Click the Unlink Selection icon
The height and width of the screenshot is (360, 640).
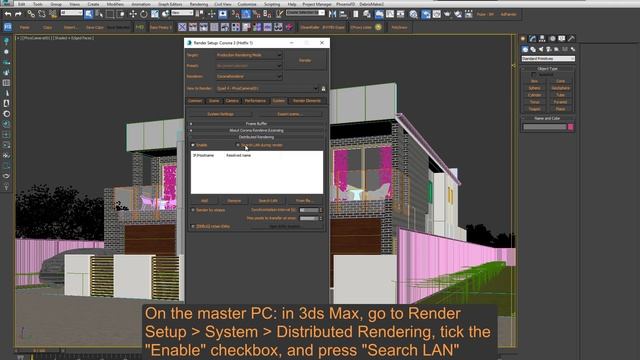pyautogui.click(x=42, y=14)
